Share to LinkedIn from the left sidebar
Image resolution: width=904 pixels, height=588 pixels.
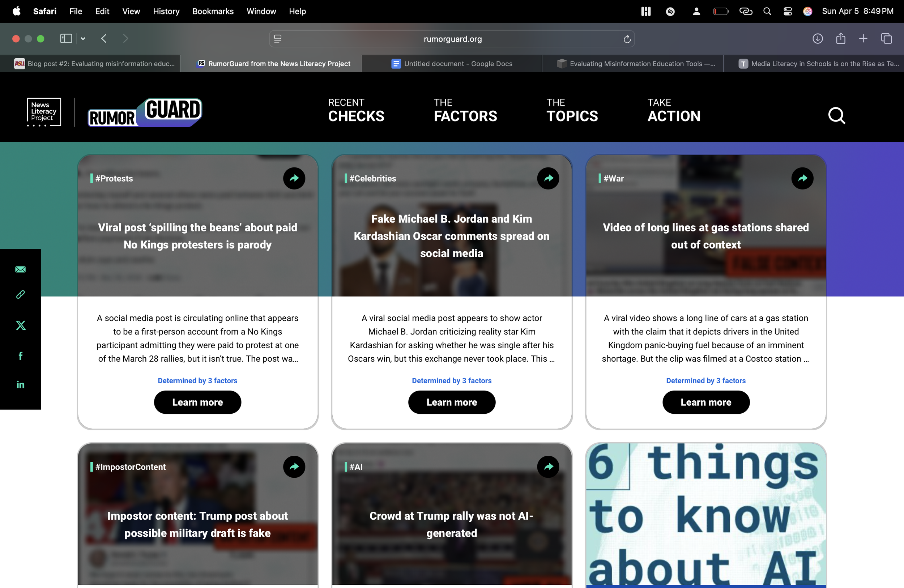pos(20,384)
